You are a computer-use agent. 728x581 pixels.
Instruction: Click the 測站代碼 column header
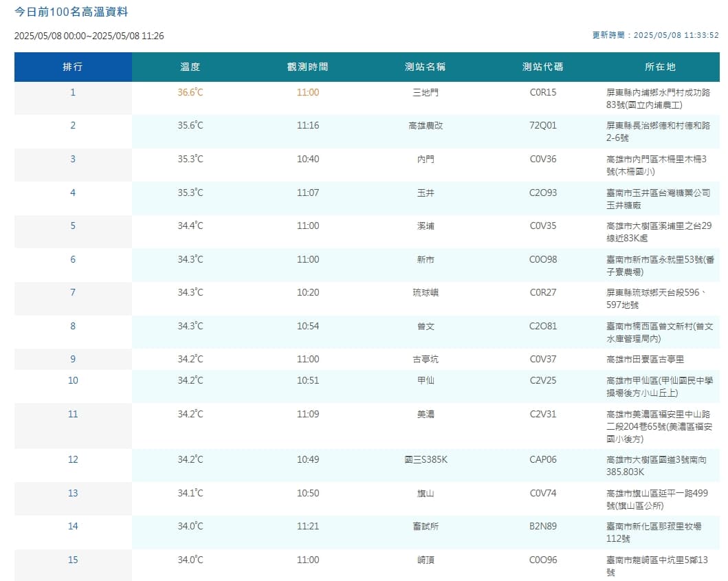[x=543, y=67]
